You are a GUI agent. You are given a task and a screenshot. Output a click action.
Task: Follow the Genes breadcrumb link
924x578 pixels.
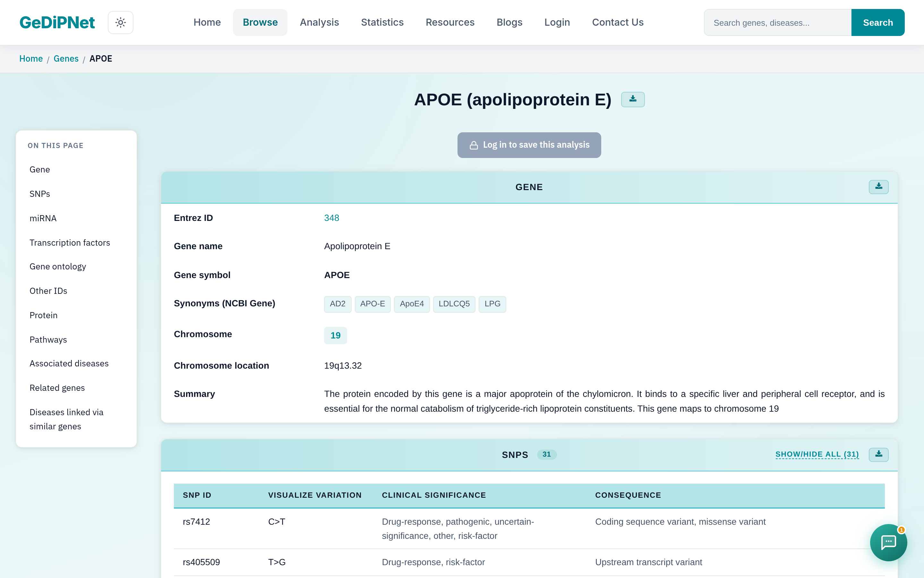pyautogui.click(x=66, y=59)
